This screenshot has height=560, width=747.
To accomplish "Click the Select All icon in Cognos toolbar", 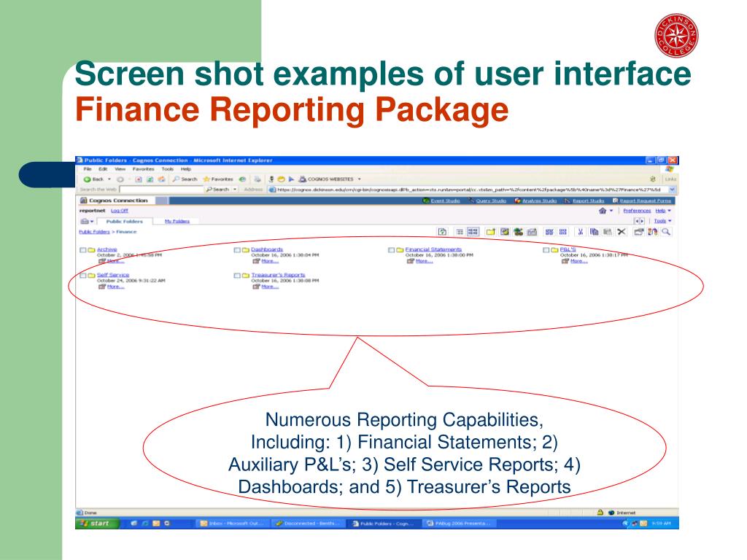I will [x=549, y=232].
